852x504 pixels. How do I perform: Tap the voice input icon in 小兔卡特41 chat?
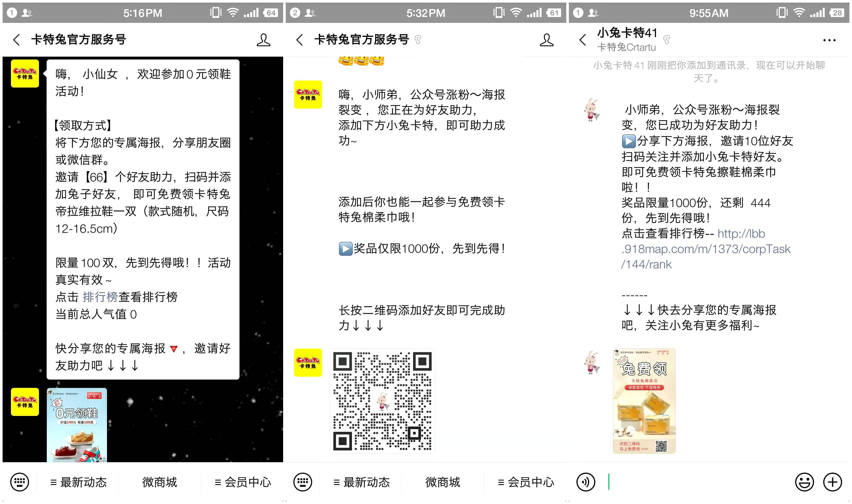tap(586, 482)
